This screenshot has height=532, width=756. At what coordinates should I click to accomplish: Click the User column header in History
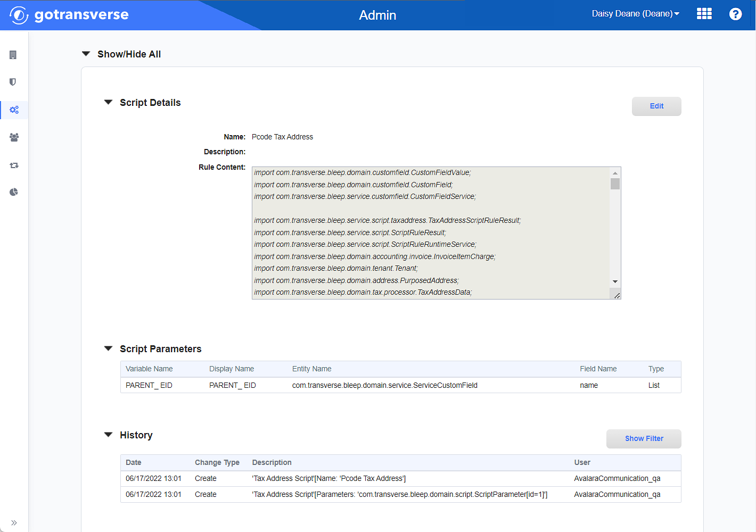click(x=582, y=462)
